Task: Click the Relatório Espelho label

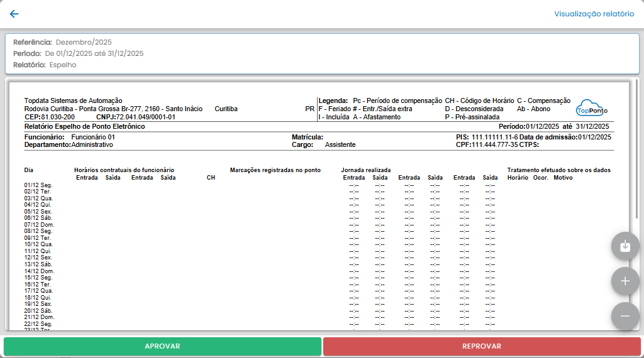Action: click(45, 65)
